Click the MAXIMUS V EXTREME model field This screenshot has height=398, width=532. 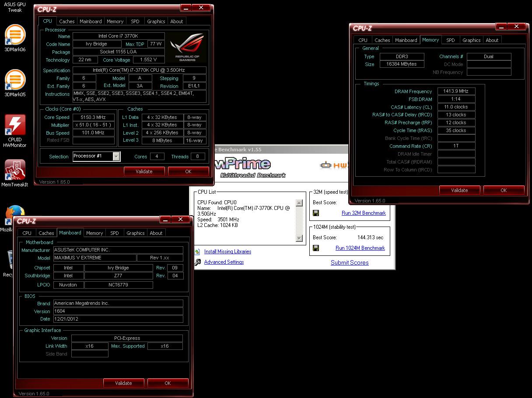coord(94,258)
